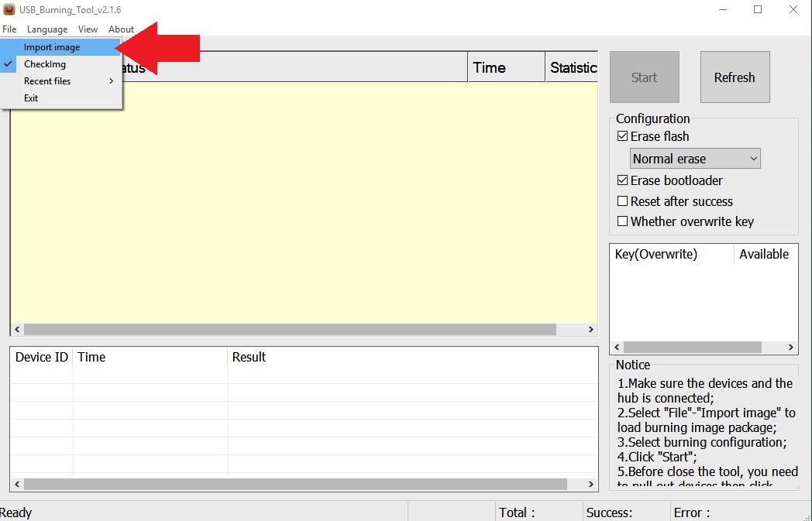The image size is (812, 521).
Task: Click the Key(Overwrite) column header
Action: click(x=673, y=254)
